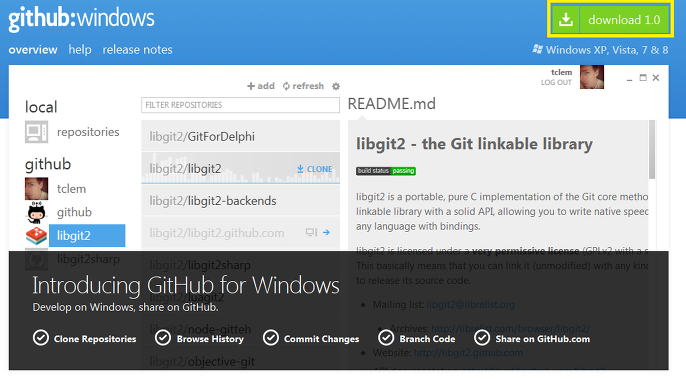The height and width of the screenshot is (379, 686).
Task: Open the release notes page
Action: click(137, 50)
